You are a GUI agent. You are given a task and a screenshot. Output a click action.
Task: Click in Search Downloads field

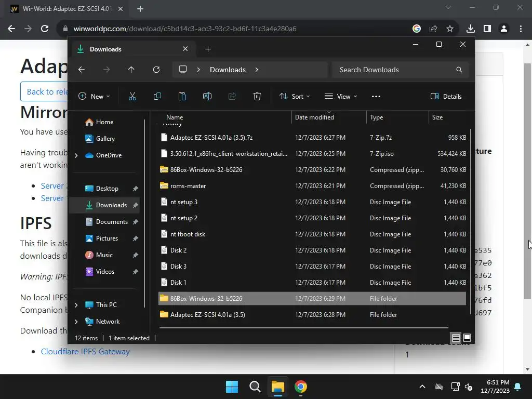(x=401, y=70)
